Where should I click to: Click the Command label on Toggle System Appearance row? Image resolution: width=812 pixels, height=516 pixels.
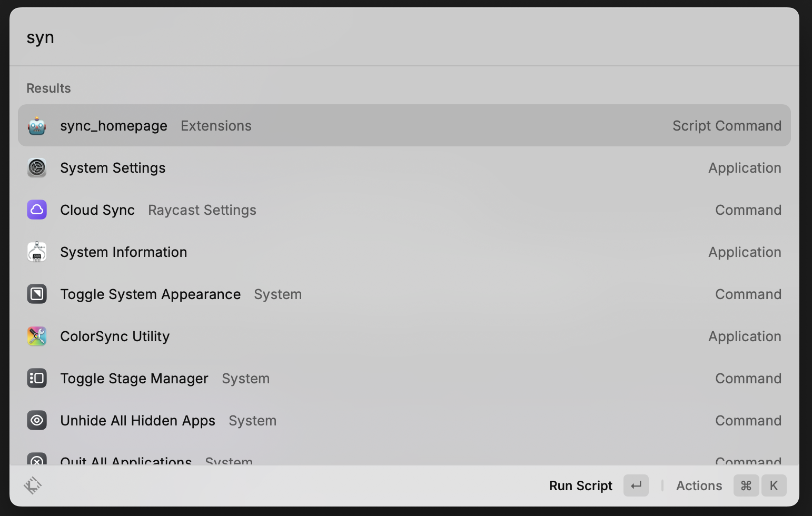point(748,294)
